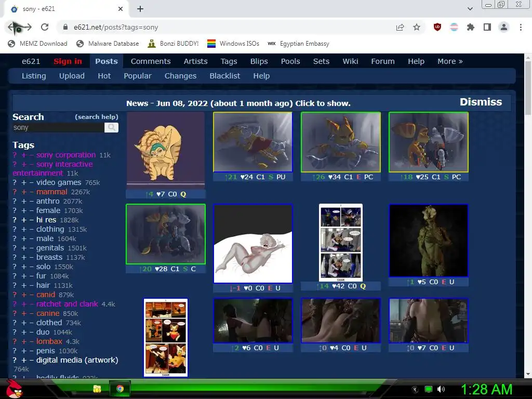The height and width of the screenshot is (399, 532).
Task: Switch to the Posts tab
Action: click(x=106, y=61)
